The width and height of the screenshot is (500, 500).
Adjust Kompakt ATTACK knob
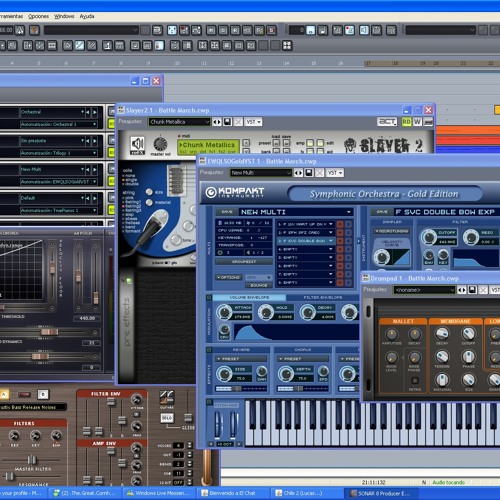(224, 312)
